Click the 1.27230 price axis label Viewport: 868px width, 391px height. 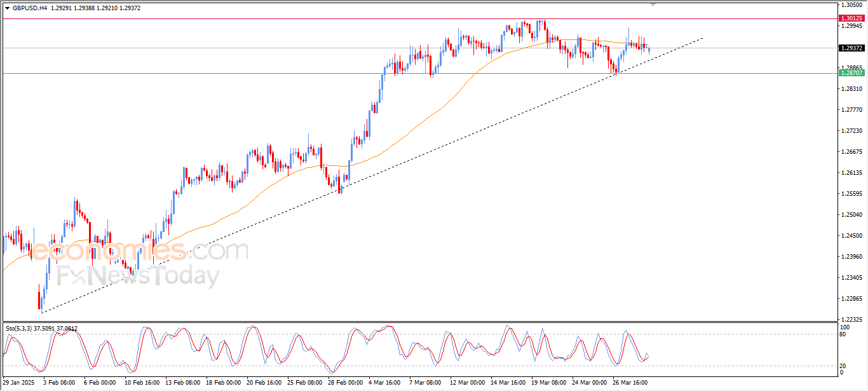[850, 131]
